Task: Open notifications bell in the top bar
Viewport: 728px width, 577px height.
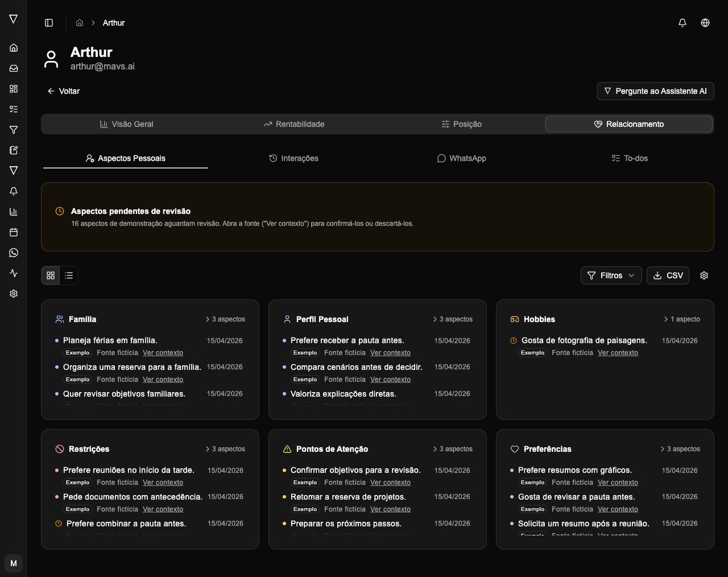Action: pyautogui.click(x=682, y=23)
